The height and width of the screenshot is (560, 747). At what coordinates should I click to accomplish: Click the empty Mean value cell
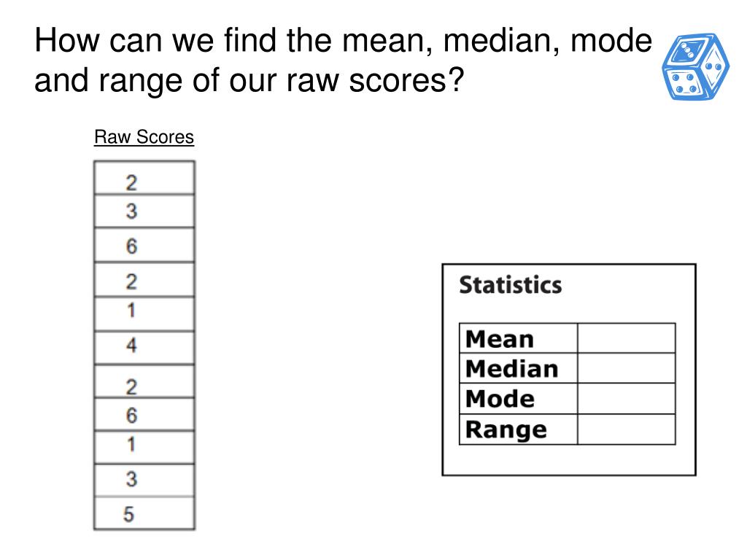point(627,338)
